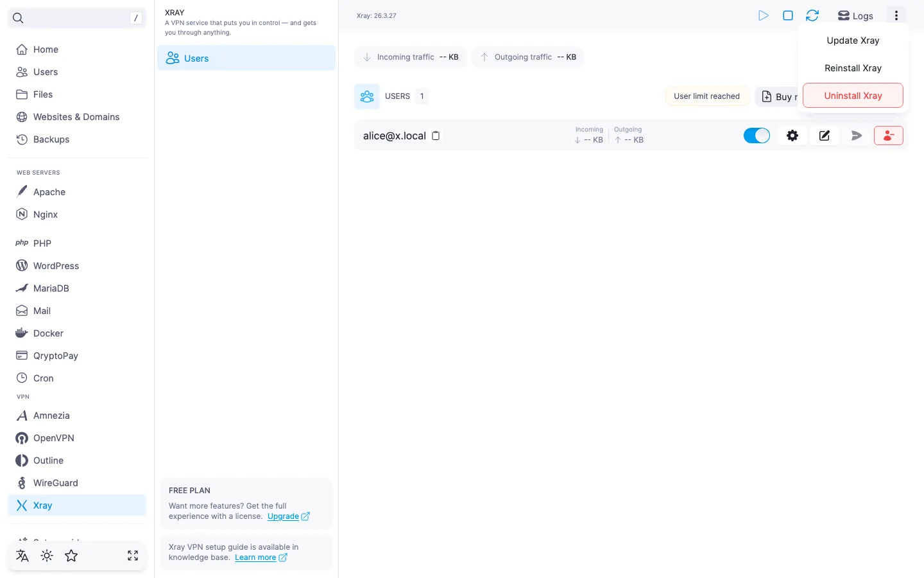This screenshot has height=578, width=924.
Task: Open the WordPress section
Action: coord(77,266)
